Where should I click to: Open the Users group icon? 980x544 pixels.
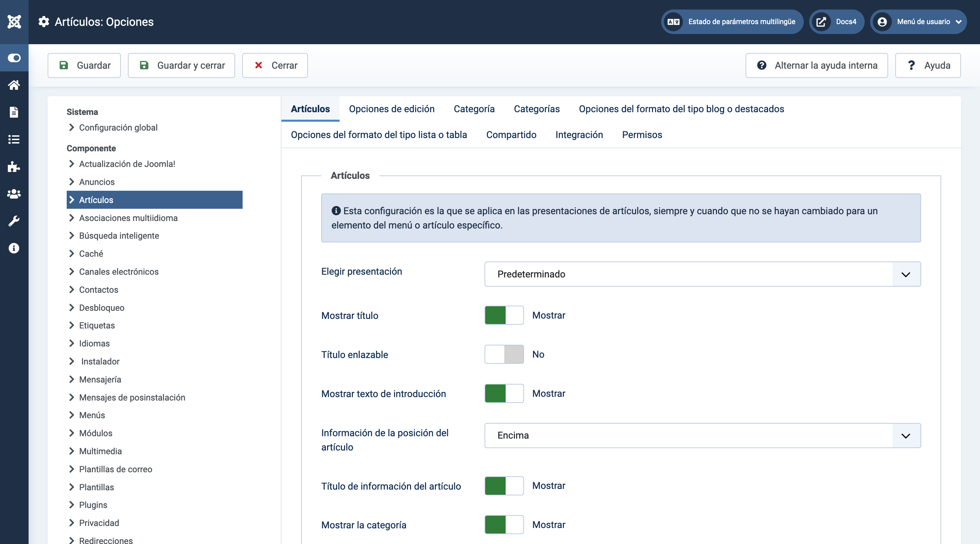coord(14,194)
